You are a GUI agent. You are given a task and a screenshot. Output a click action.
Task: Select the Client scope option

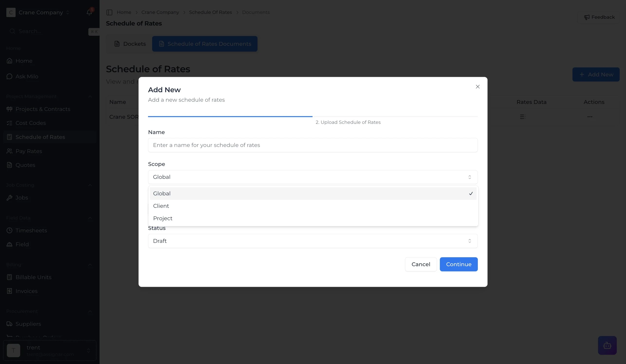coord(161,206)
